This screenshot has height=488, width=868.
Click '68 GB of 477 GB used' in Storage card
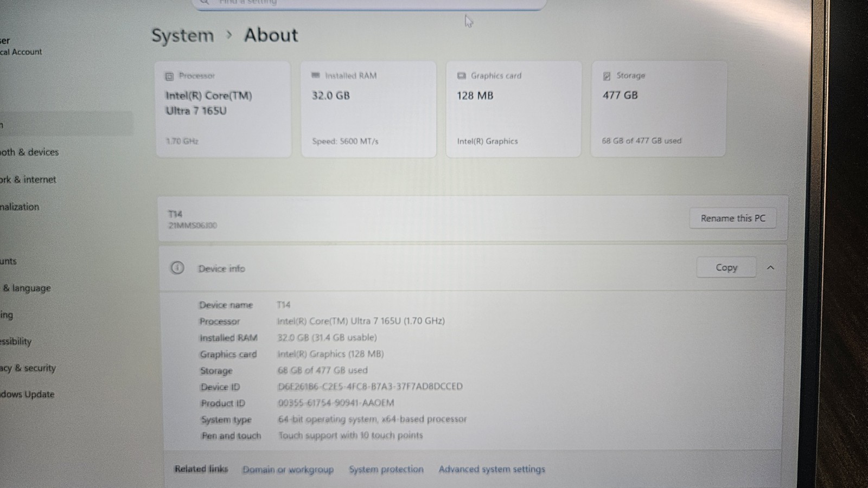point(641,140)
